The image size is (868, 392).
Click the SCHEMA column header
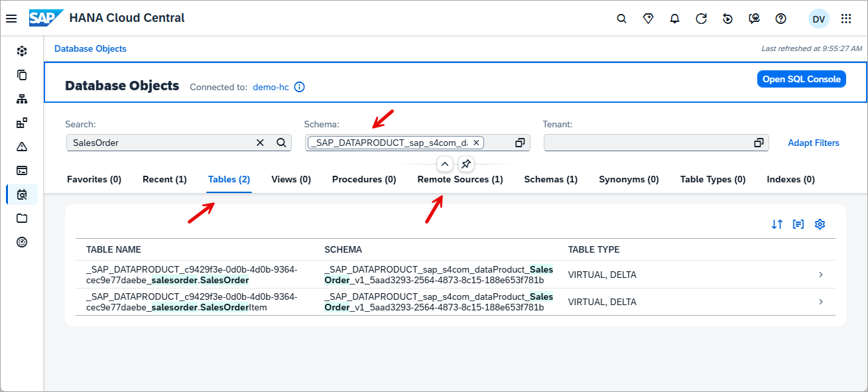tap(343, 249)
